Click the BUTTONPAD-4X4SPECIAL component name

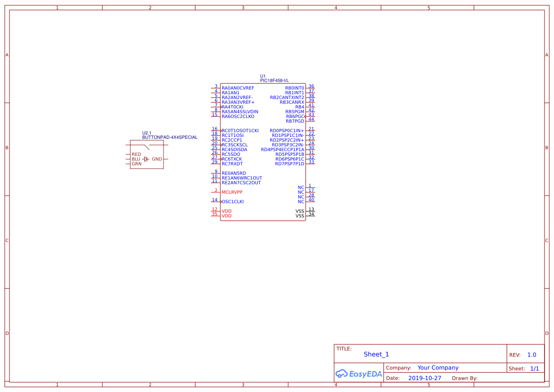click(170, 137)
